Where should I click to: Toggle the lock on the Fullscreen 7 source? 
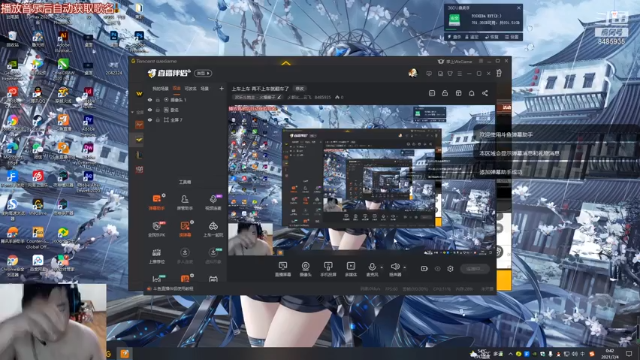tap(158, 120)
